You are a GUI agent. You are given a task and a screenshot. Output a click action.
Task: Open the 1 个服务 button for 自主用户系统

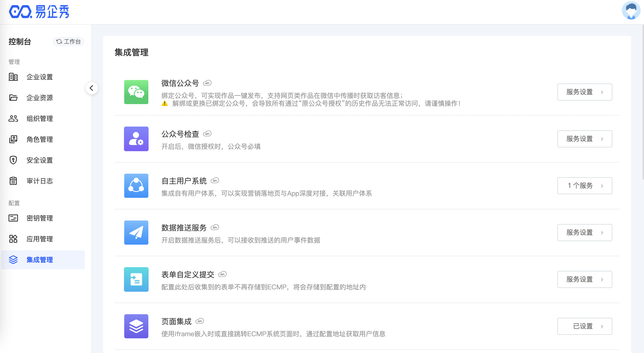pyautogui.click(x=585, y=186)
